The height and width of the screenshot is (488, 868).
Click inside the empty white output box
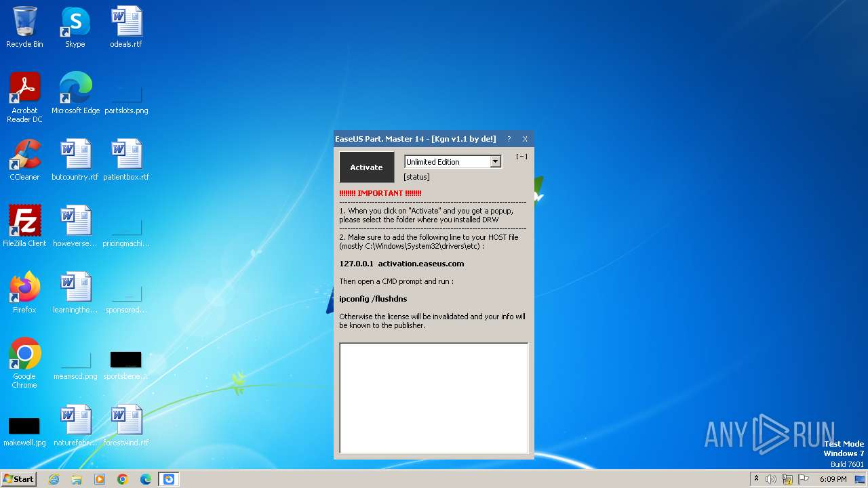pos(434,398)
